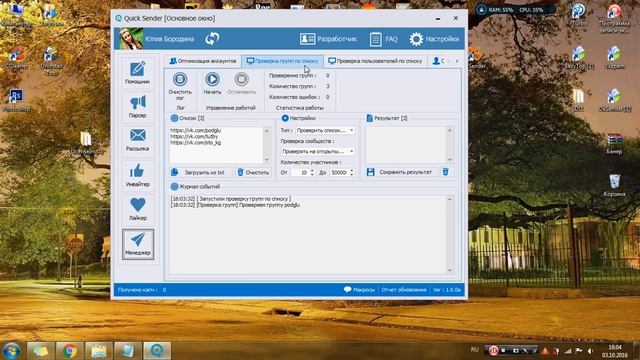Minimize the Quick Sender window
The image size is (640, 360).
point(438,18)
